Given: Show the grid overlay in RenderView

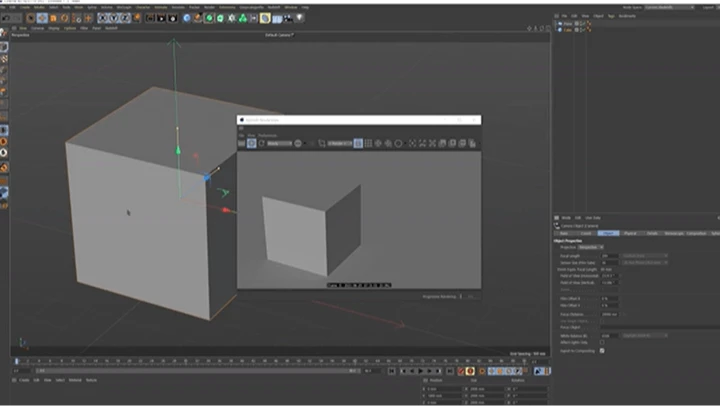Looking at the screenshot, I should pos(368,143).
